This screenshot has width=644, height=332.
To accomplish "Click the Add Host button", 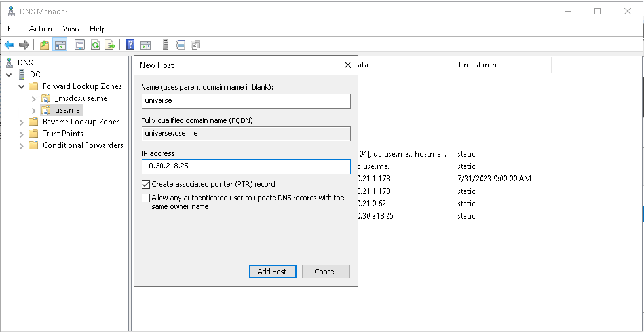I will click(273, 271).
